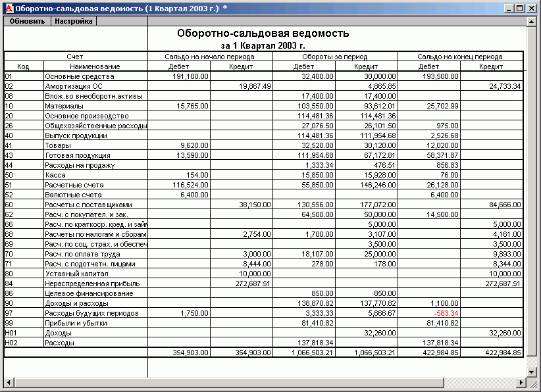
Task: Click the horizontal scrollbar thumb
Action: [x=229, y=382]
